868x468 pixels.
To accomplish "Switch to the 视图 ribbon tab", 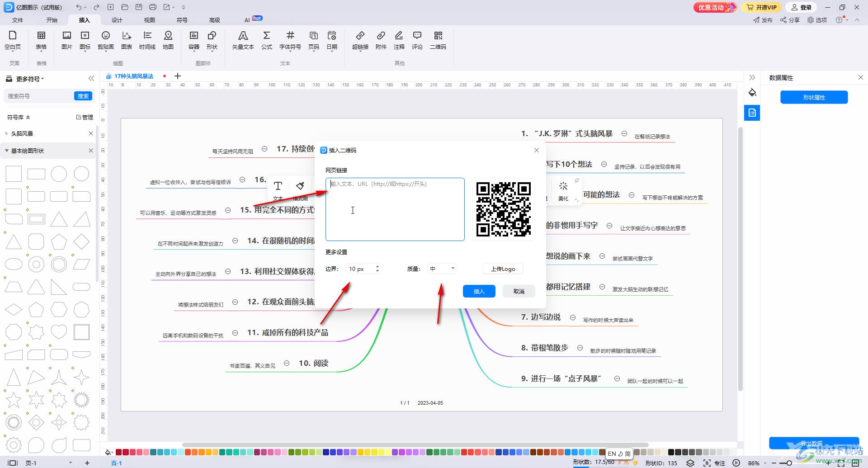I will coord(150,20).
